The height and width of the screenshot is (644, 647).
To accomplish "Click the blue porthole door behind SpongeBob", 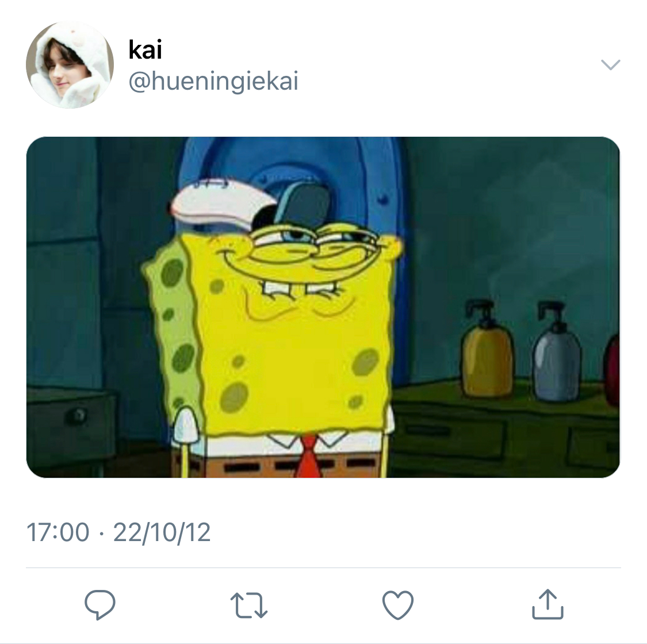I will 368,172.
